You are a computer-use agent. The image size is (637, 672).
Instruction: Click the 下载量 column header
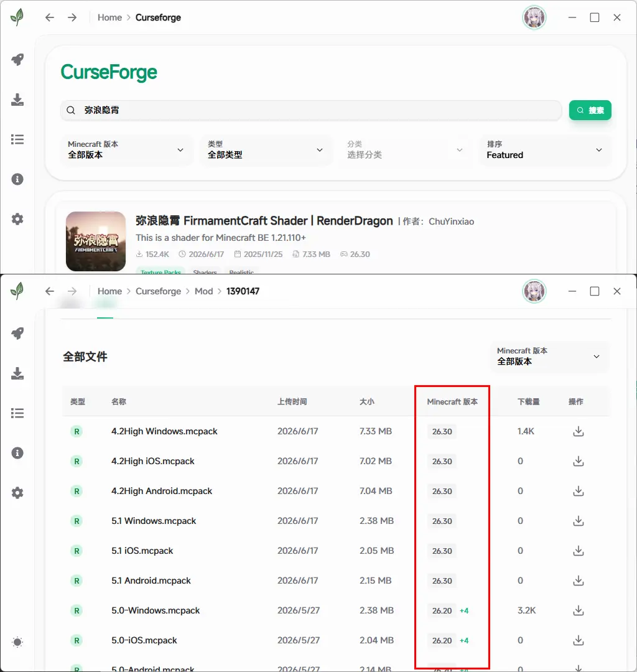coord(529,401)
